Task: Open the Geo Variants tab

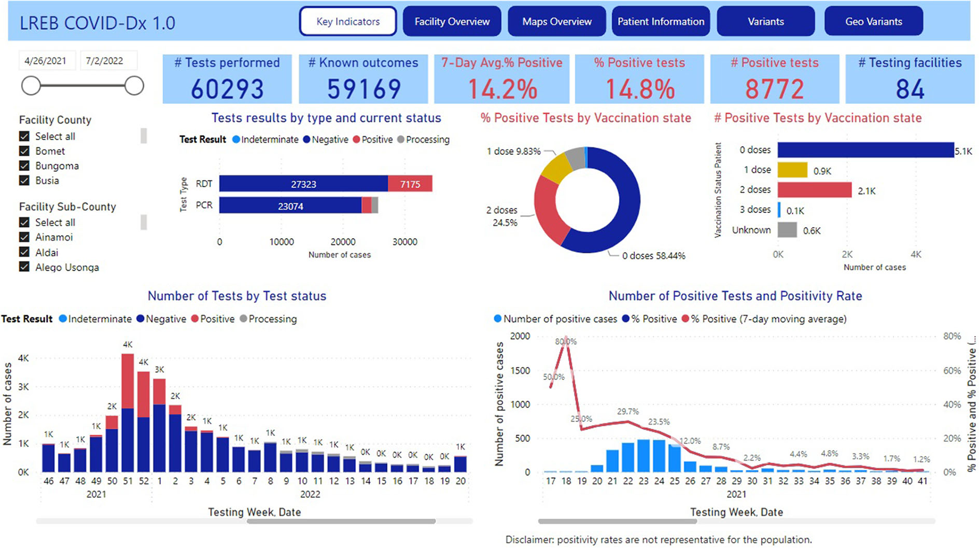Action: [x=873, y=22]
